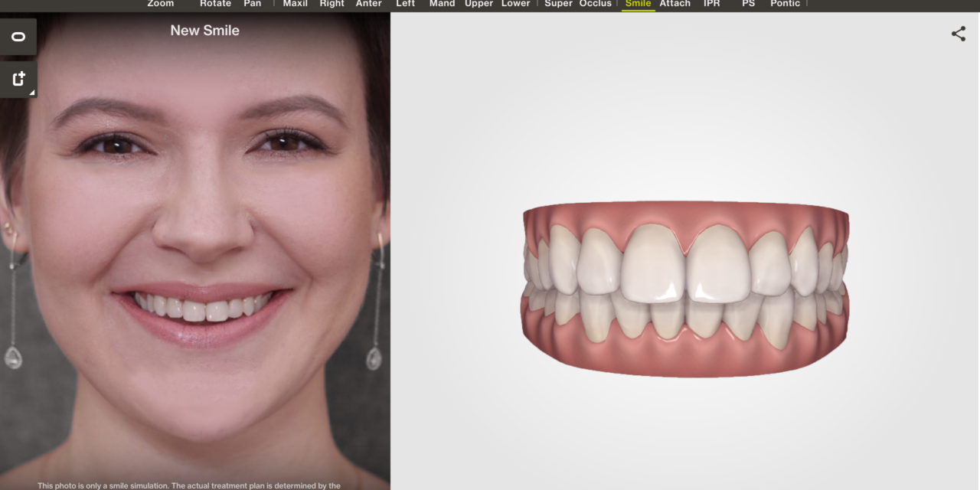Image resolution: width=980 pixels, height=490 pixels.
Task: Click the 3D teeth model
Action: (x=685, y=289)
